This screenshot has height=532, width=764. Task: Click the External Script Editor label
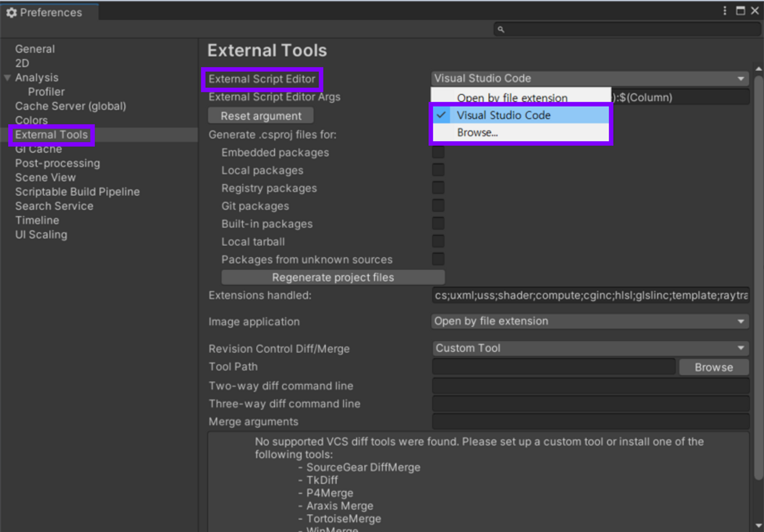pos(262,79)
